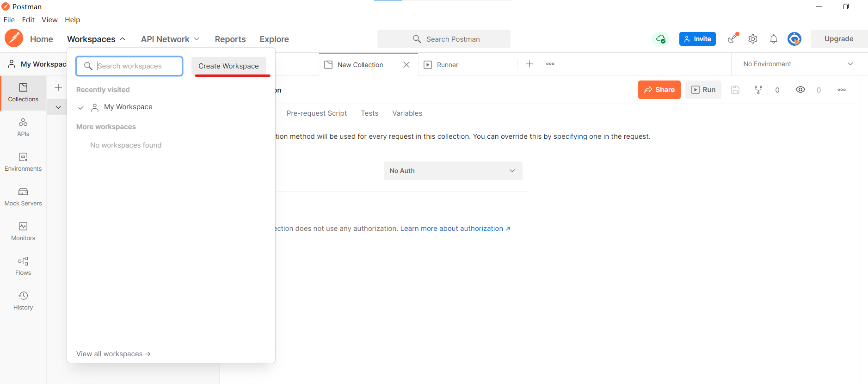Open the tab options ellipsis menu
The width and height of the screenshot is (868, 384).
pos(550,64)
